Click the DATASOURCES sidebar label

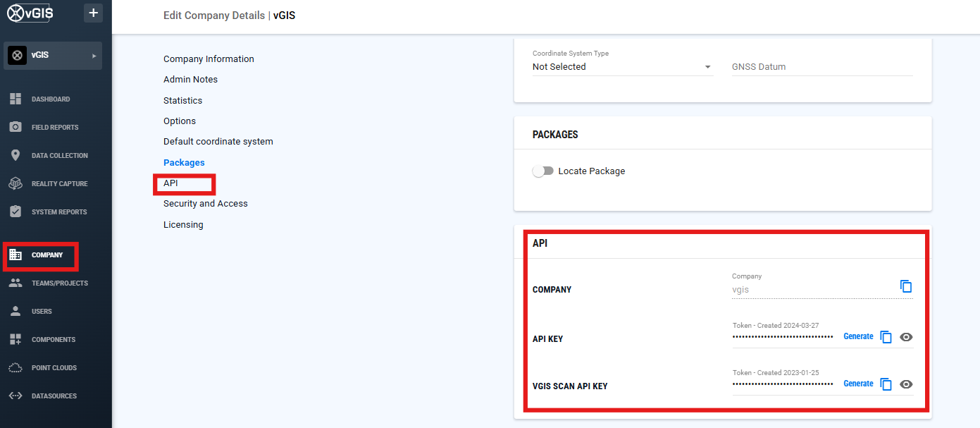pos(54,396)
